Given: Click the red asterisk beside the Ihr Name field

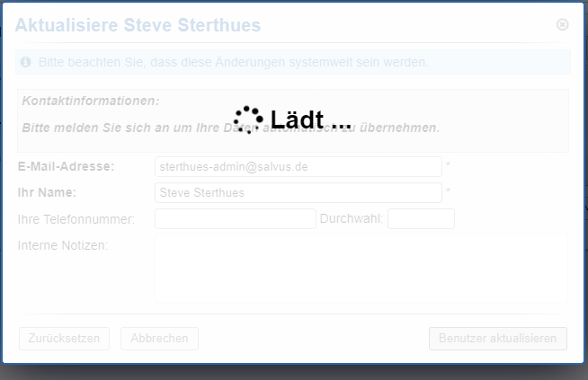Looking at the screenshot, I should coord(448,192).
